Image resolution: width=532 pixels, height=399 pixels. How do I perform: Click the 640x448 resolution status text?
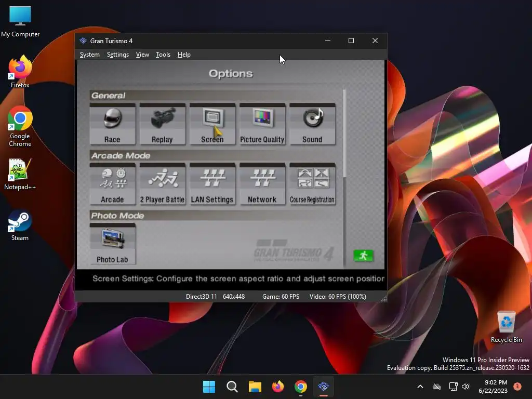[234, 297]
